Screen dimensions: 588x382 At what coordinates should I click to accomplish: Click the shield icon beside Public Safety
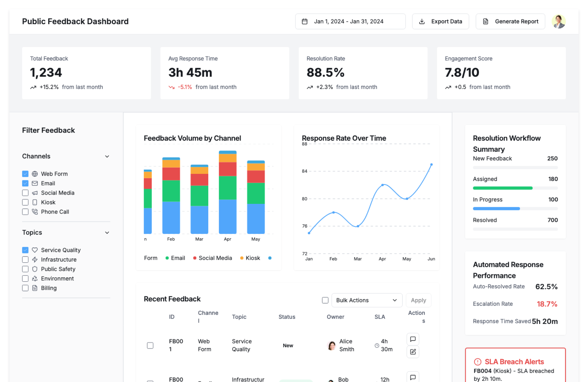point(35,269)
